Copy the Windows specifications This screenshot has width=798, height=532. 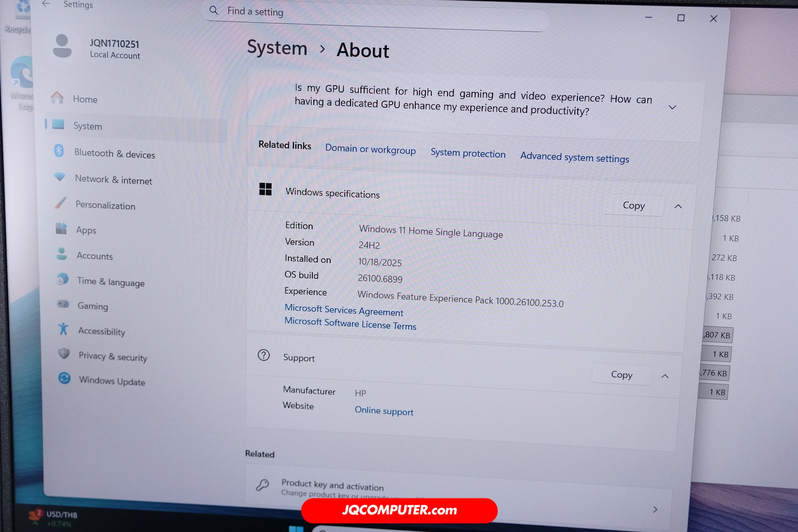633,206
